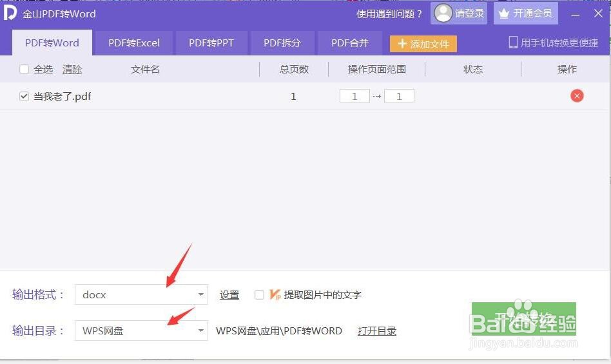This screenshot has width=611, height=364.
Task: Click the 状态 column header
Action: [x=473, y=70]
